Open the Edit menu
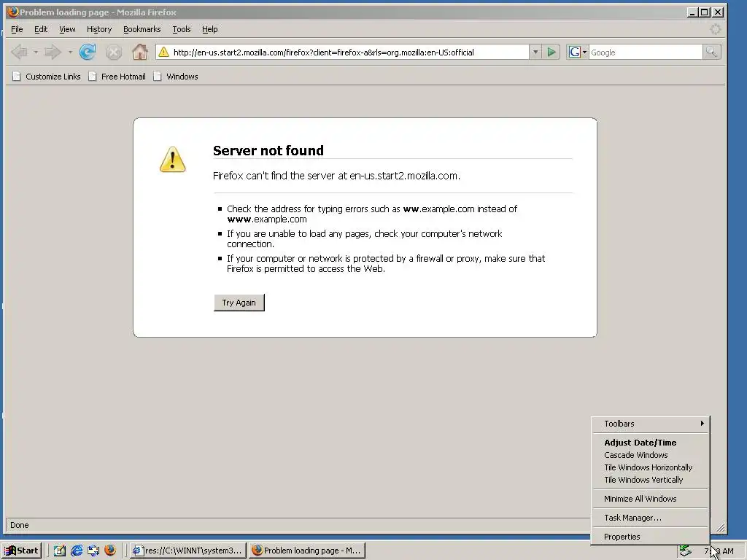This screenshot has height=560, width=747. point(41,29)
